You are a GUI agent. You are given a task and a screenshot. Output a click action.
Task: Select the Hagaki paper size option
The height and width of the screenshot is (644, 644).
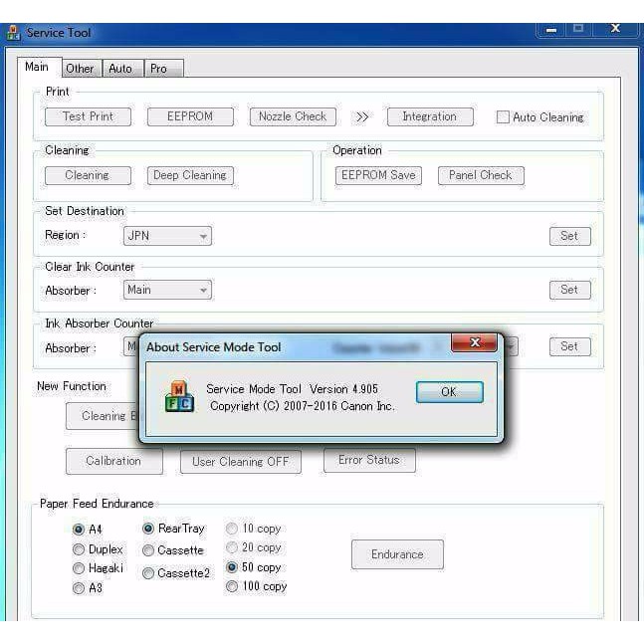click(x=79, y=568)
